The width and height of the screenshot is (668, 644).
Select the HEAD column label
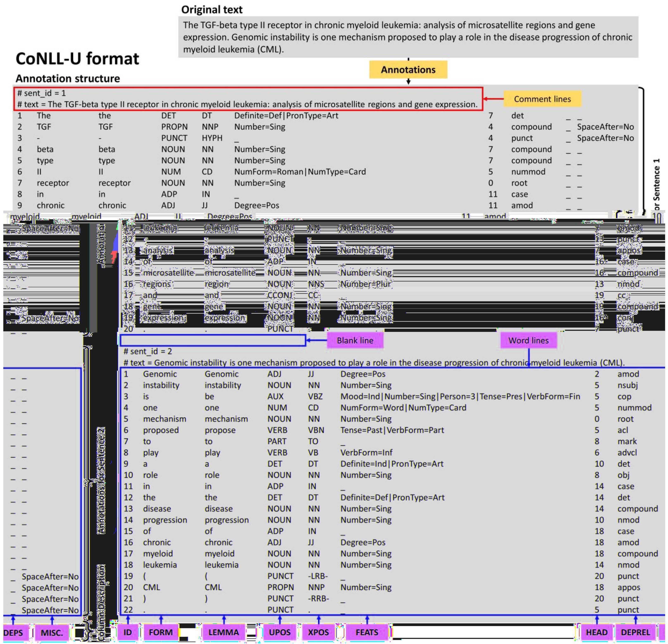coord(597,632)
